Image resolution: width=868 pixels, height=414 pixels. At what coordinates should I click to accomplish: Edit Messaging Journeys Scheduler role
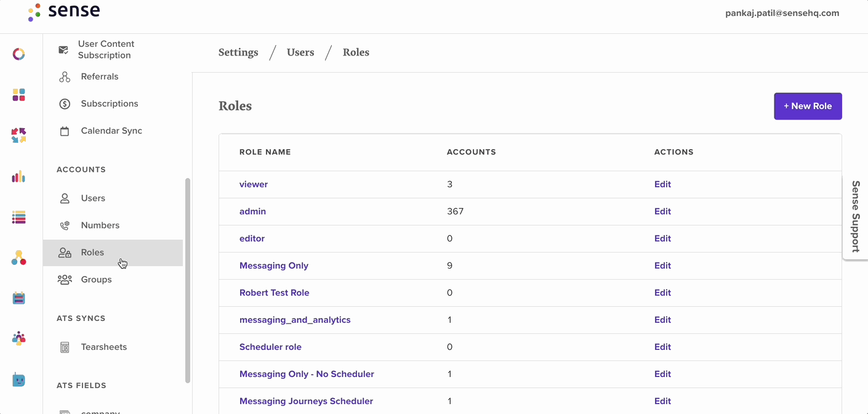pyautogui.click(x=662, y=401)
